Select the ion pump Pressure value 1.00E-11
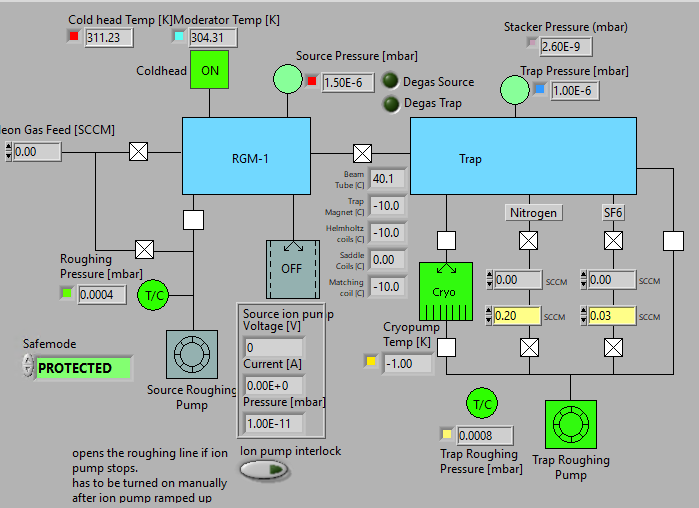This screenshot has height=508, width=699. 274,423
